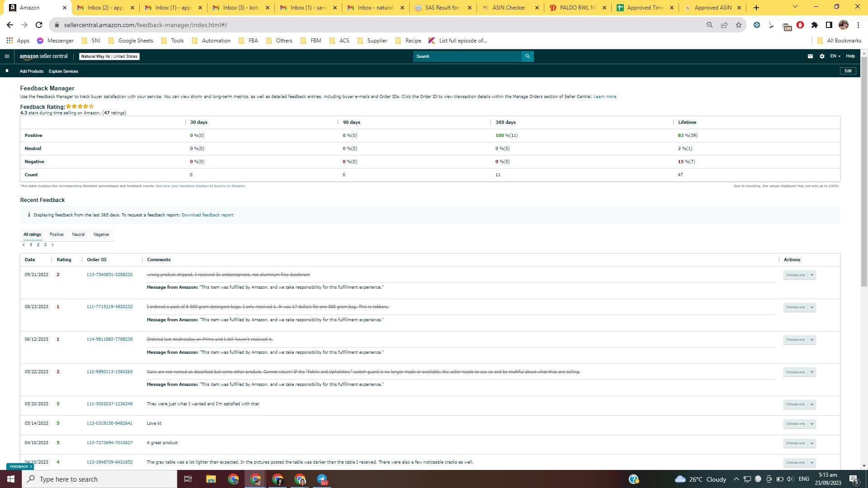Open Choose one dropdown for order 113-7540851-3288220

pos(799,275)
